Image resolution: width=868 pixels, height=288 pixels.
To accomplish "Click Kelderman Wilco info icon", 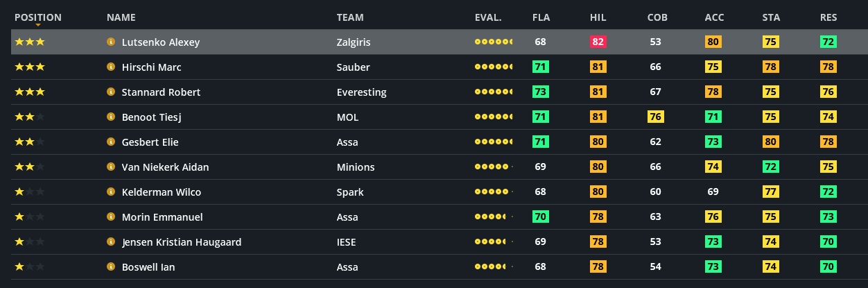I will click(111, 192).
